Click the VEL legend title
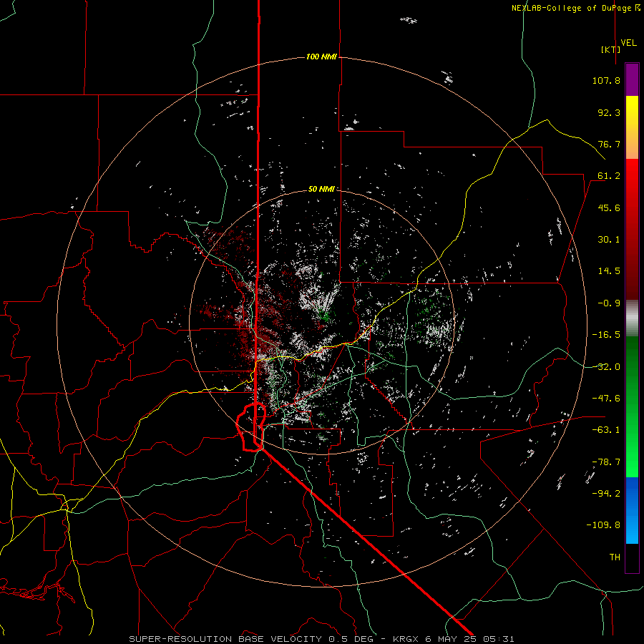Screen dimensions: 644x644 628,43
